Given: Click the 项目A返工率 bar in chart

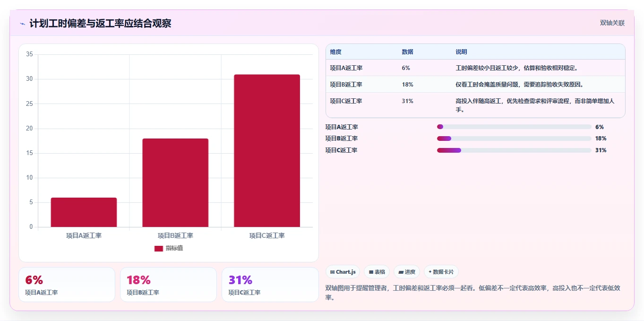Looking at the screenshot, I should (x=84, y=212).
